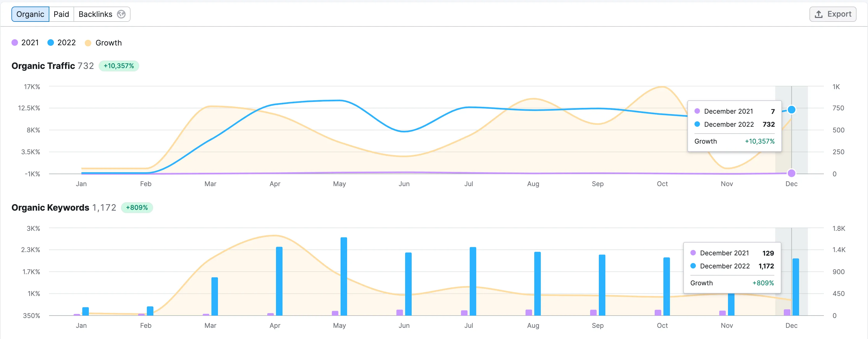The image size is (868, 339).
Task: Click the Export upload arrow icon
Action: click(818, 14)
